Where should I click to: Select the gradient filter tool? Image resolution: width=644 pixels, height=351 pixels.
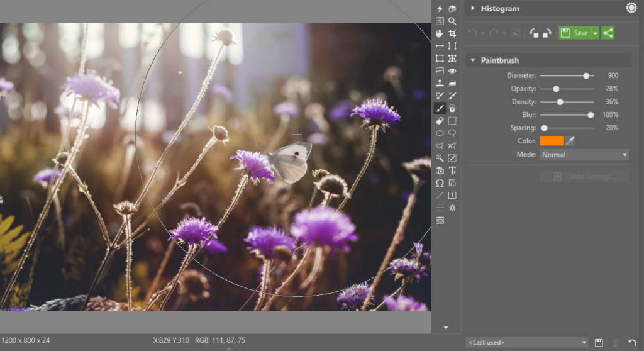[x=440, y=70]
